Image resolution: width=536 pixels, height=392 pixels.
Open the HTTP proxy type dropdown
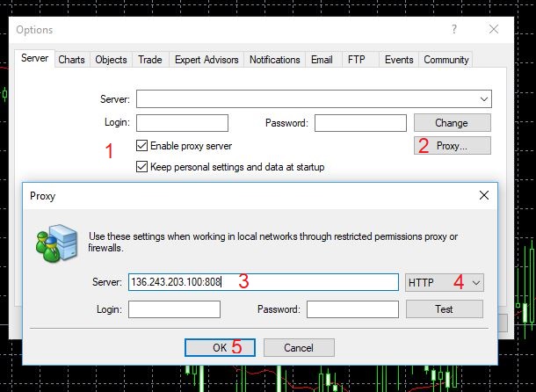click(445, 282)
